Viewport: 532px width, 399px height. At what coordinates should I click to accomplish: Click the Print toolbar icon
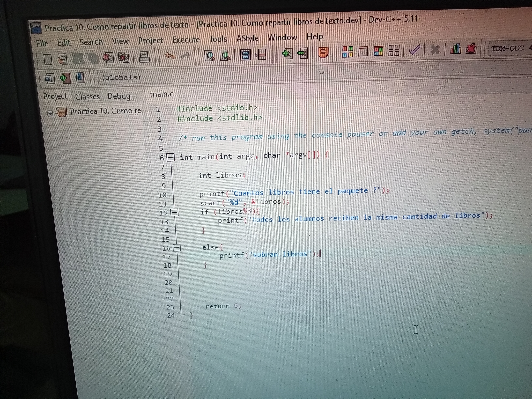tap(144, 57)
